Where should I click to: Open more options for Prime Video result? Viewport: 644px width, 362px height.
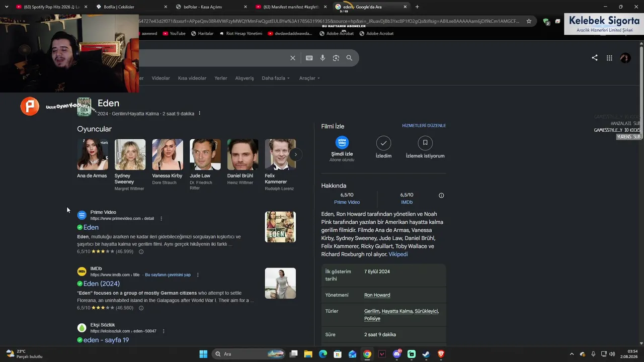click(161, 219)
